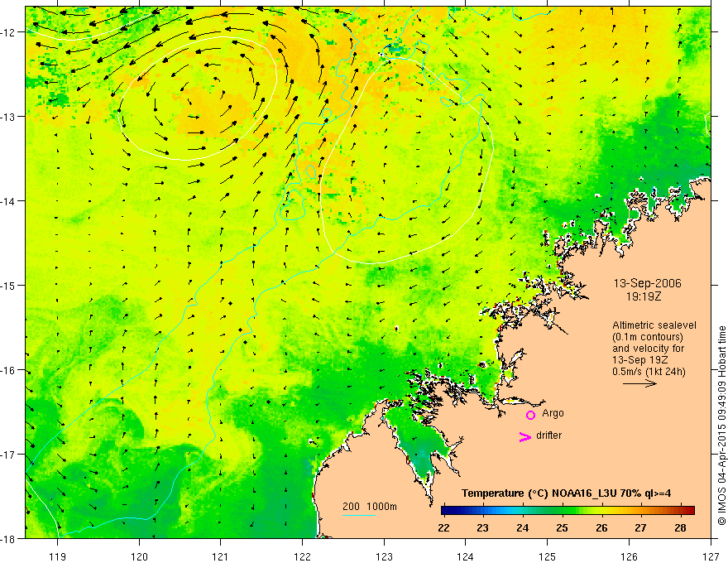Click the latitude axis label '-15'
The width and height of the screenshot is (728, 563).
click(x=9, y=285)
